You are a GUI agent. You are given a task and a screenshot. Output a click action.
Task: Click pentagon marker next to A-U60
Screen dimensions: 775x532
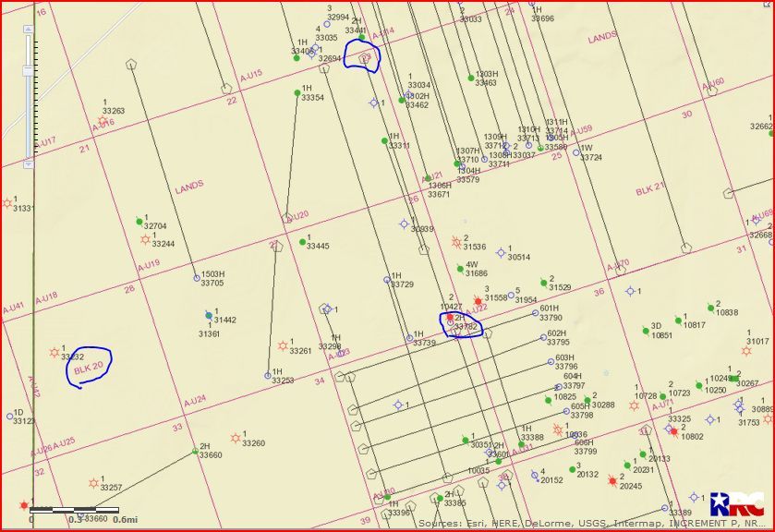712,91
